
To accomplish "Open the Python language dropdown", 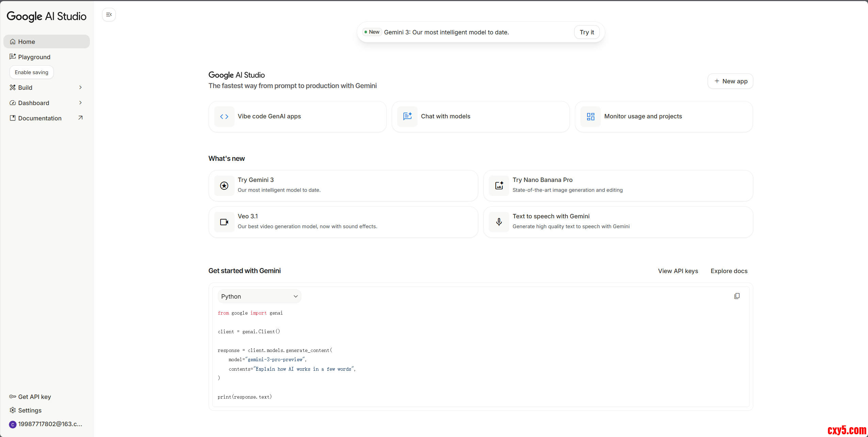I will (259, 296).
